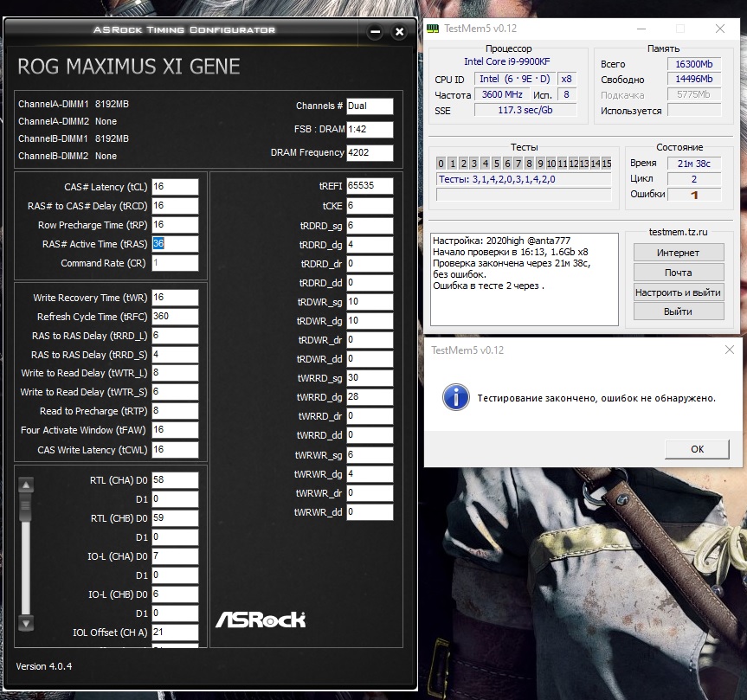Click the CAS Write Latency (tCWL) field

[175, 450]
